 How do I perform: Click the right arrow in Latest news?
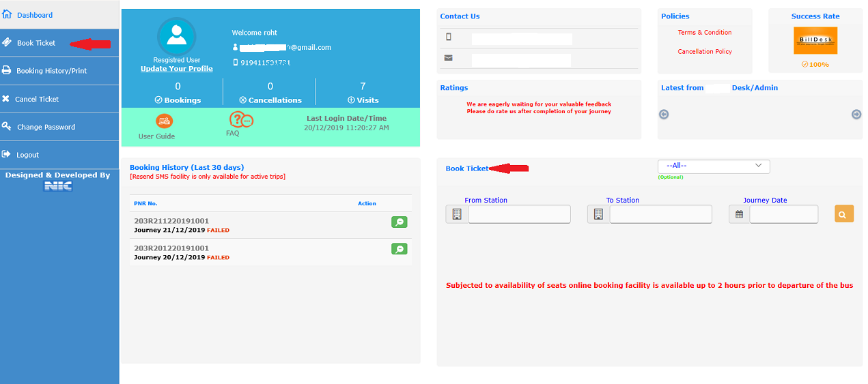[x=856, y=115]
